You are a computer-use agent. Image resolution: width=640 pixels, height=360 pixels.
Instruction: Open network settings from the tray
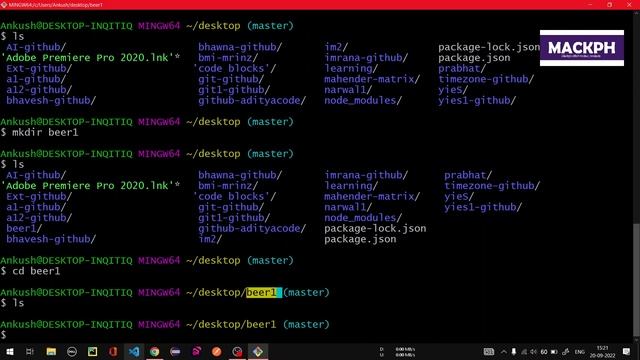(524, 352)
